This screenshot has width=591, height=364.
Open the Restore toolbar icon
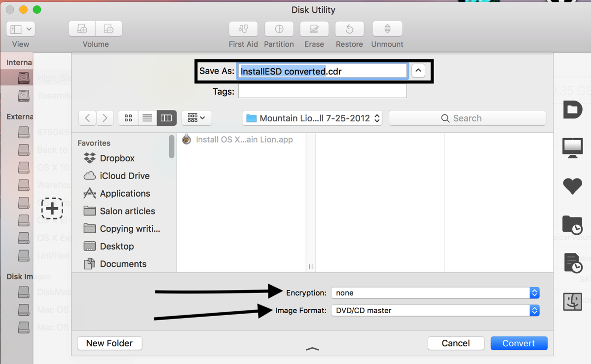pyautogui.click(x=349, y=29)
